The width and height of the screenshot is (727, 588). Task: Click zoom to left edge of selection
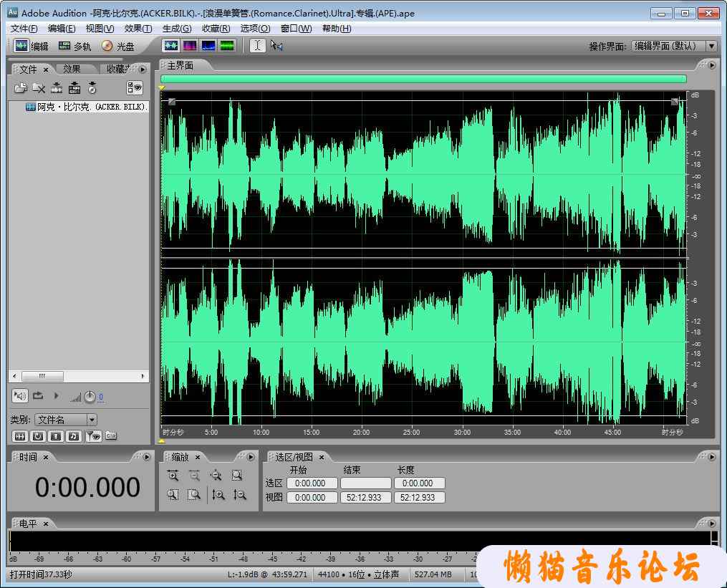(173, 495)
